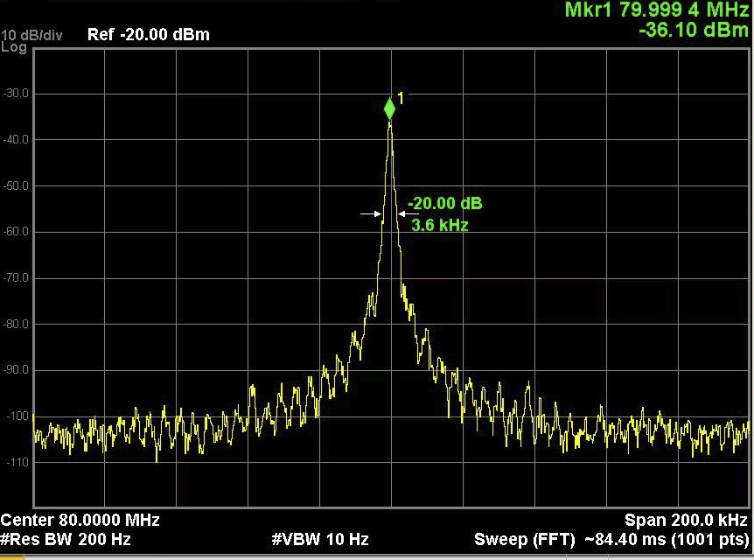Select the Center 80.0000 MHz frequency setting
The image size is (754, 560).
(80, 520)
